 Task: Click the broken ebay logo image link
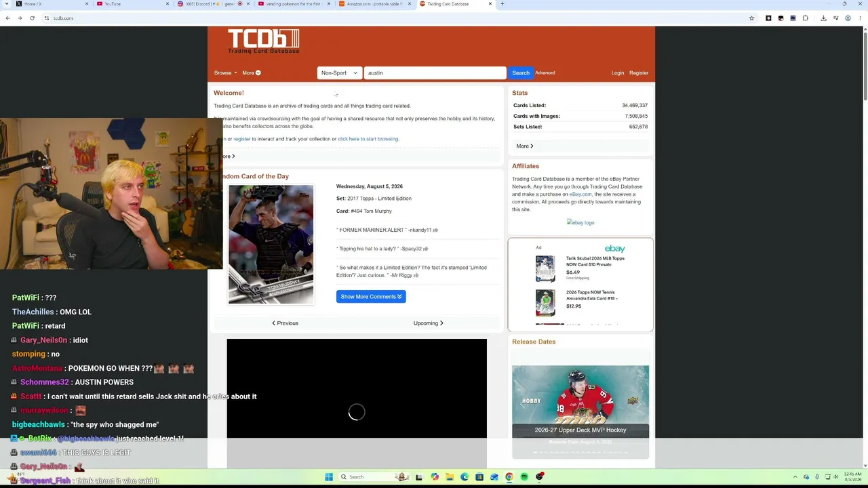pyautogui.click(x=580, y=222)
